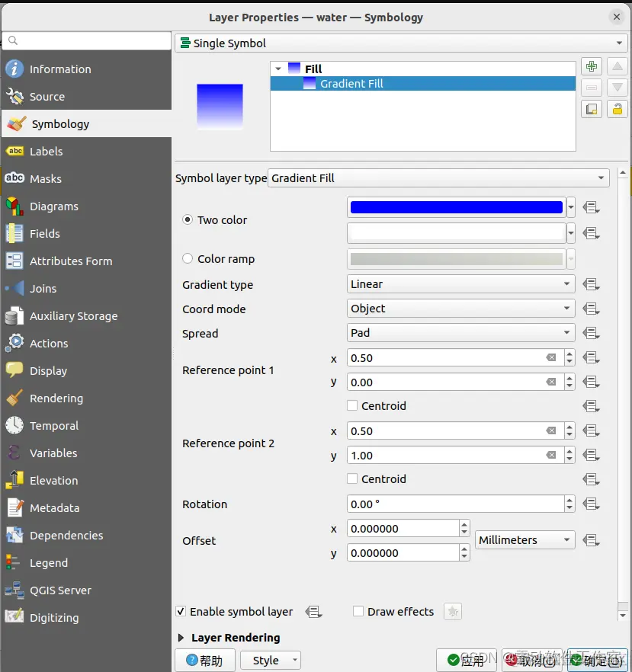
Task: Open the Offset units Millimeters dropdown
Action: (525, 540)
